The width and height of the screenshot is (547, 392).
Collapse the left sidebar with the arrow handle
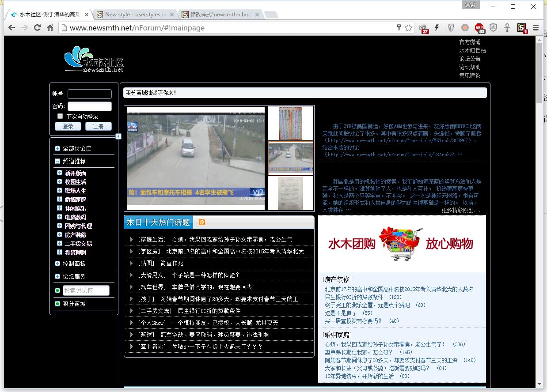click(x=118, y=136)
